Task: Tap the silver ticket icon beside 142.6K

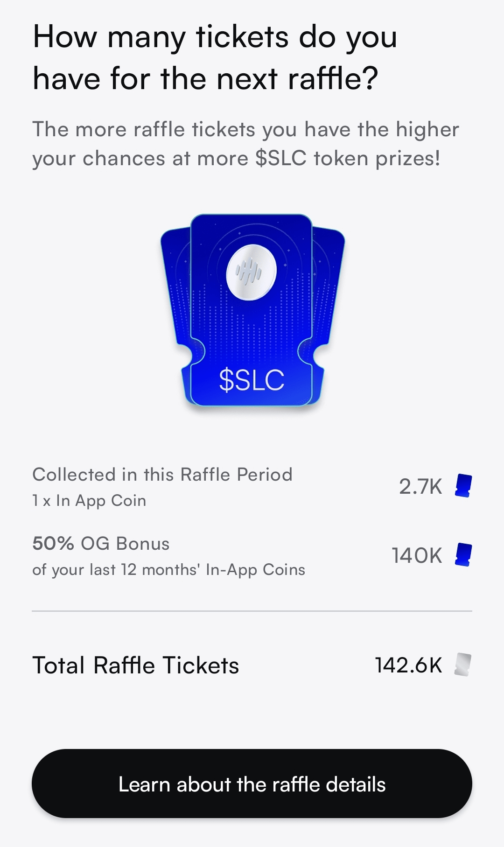Action: pos(463,665)
